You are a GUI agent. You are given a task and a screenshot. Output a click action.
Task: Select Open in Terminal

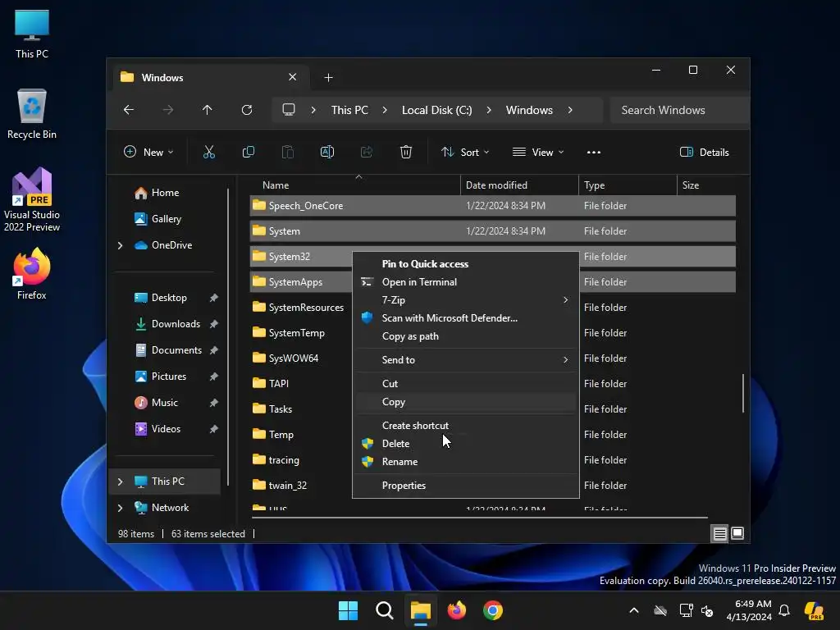coord(466,282)
